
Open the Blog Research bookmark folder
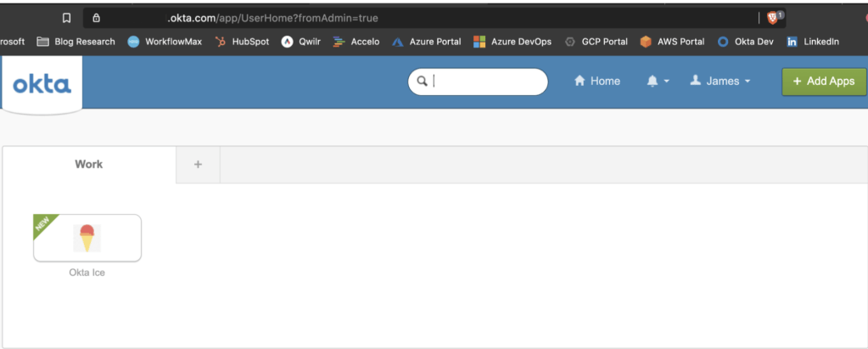click(76, 42)
